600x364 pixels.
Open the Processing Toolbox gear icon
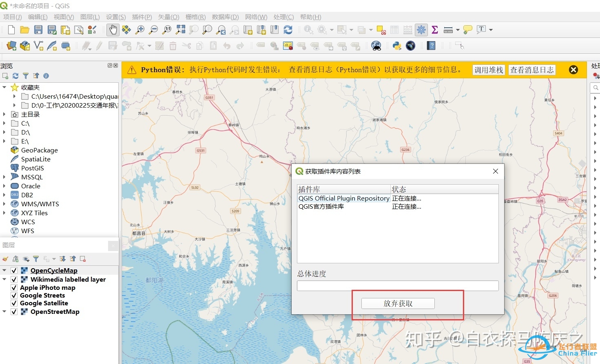pyautogui.click(x=421, y=30)
